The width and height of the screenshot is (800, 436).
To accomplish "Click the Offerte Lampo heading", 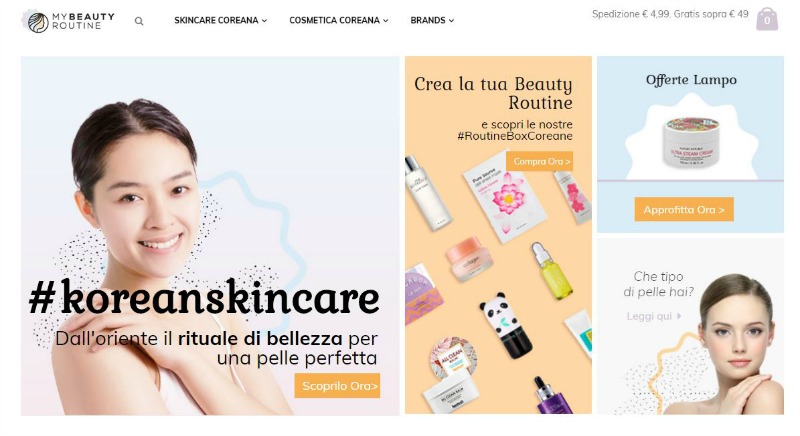I will click(691, 80).
